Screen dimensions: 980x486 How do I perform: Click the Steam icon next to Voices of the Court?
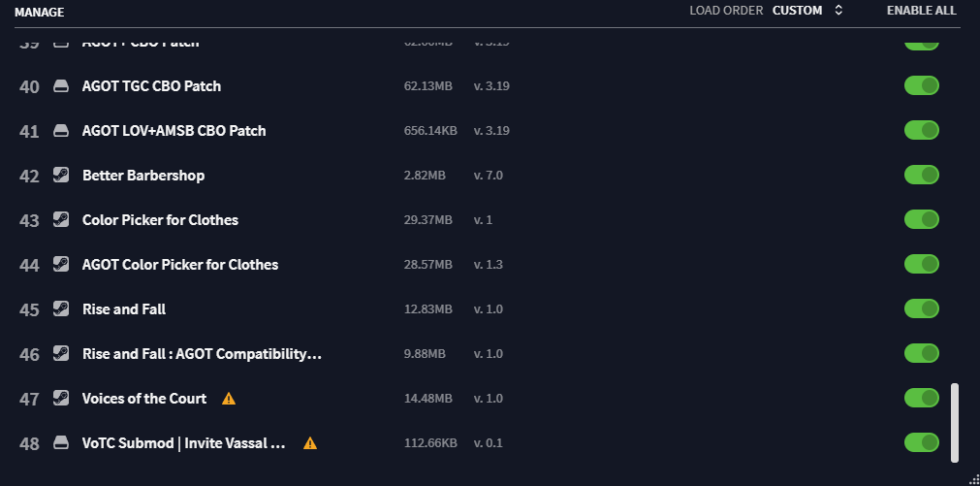coord(61,399)
